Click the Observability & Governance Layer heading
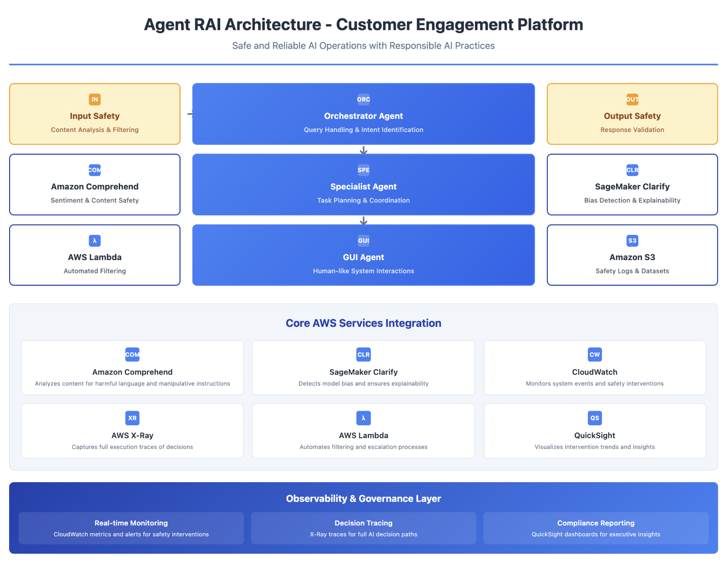This screenshot has height=565, width=728. point(363,499)
